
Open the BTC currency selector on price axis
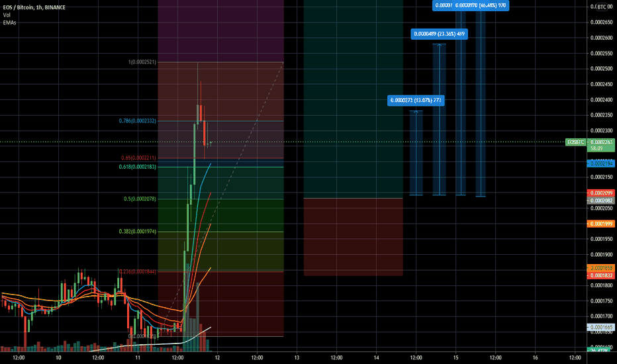point(602,7)
